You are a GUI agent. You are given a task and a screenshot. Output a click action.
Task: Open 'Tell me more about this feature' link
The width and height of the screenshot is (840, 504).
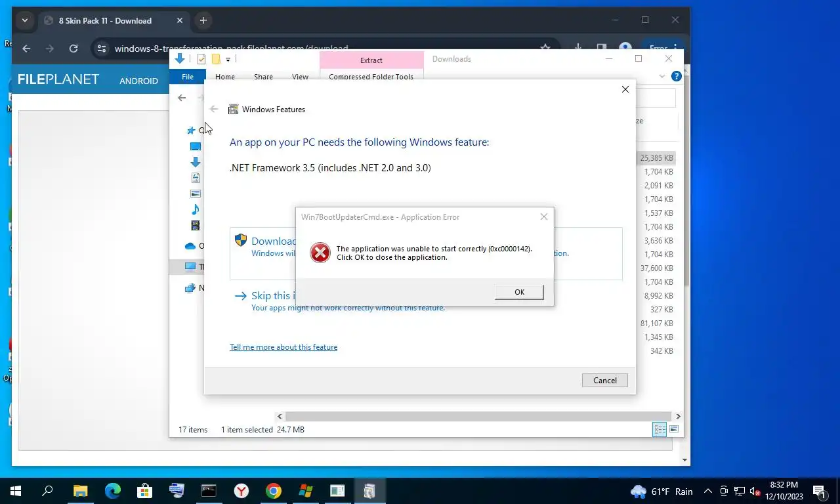283,347
